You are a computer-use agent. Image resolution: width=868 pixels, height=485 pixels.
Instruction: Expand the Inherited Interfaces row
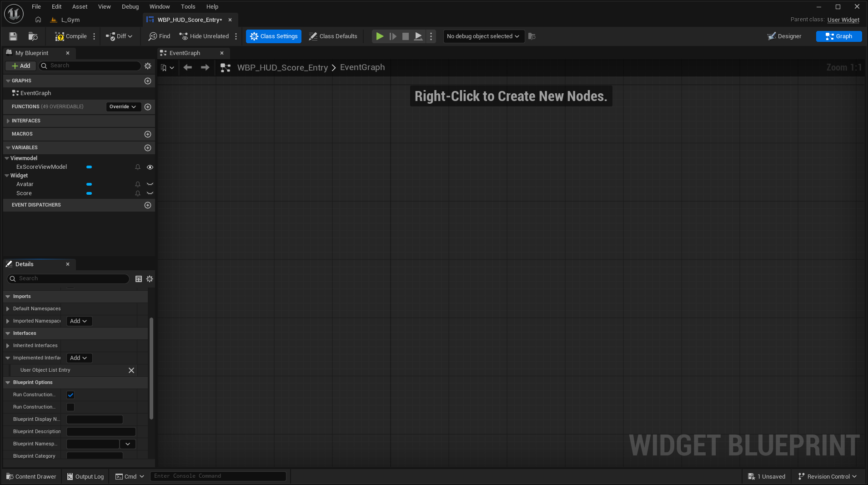pyautogui.click(x=8, y=346)
